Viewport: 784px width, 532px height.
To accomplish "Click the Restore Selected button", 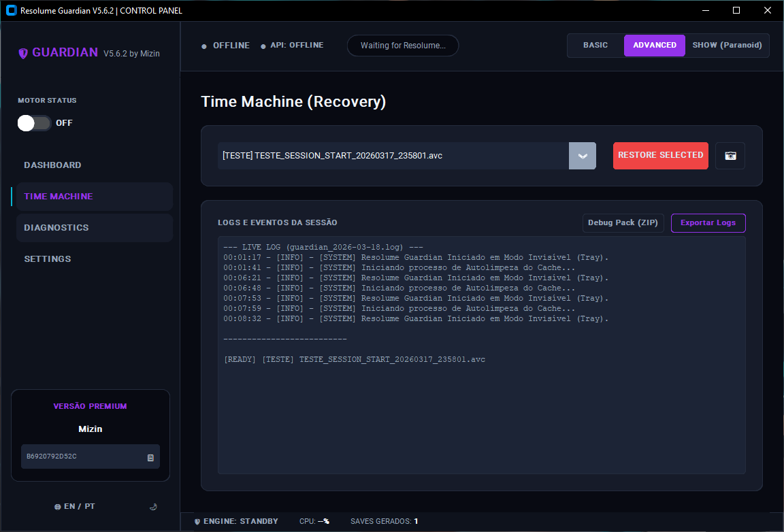I will 661,156.
